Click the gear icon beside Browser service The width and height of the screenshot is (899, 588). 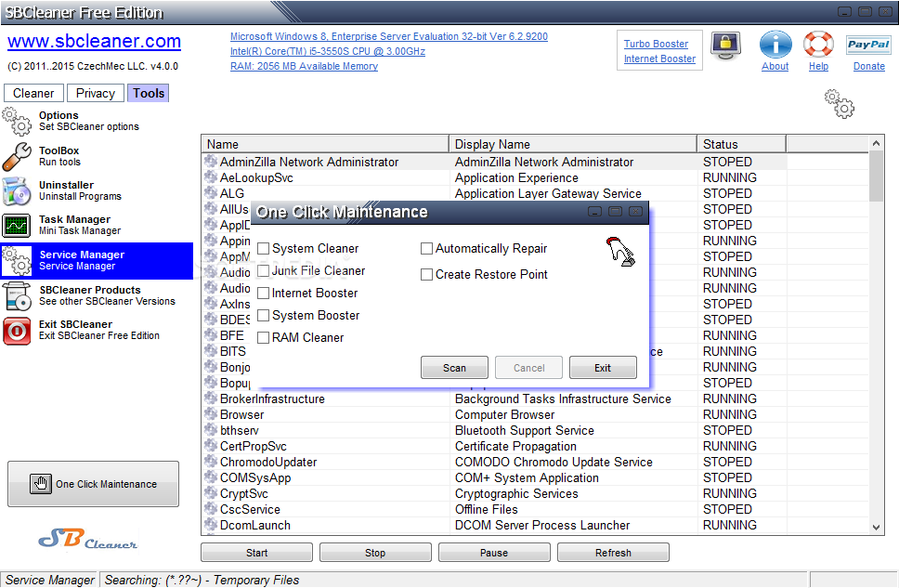click(211, 414)
